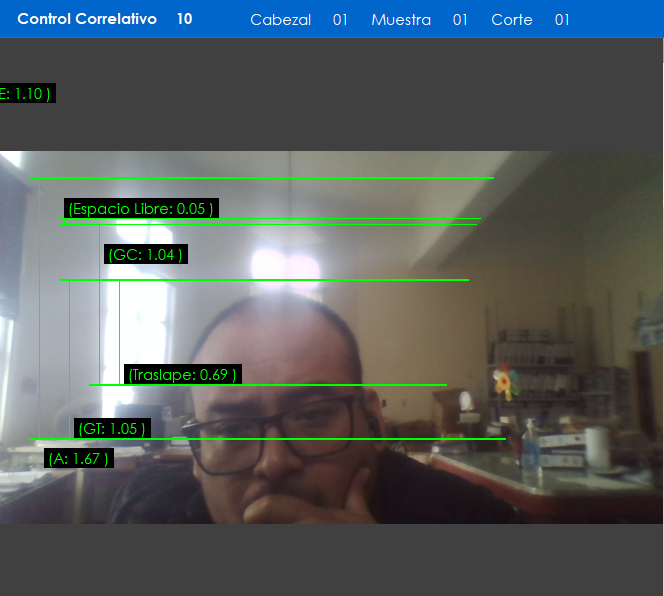This screenshot has height=596, width=664.
Task: Select the Espacio Libre: 0.05 overlay label
Action: pyautogui.click(x=140, y=208)
